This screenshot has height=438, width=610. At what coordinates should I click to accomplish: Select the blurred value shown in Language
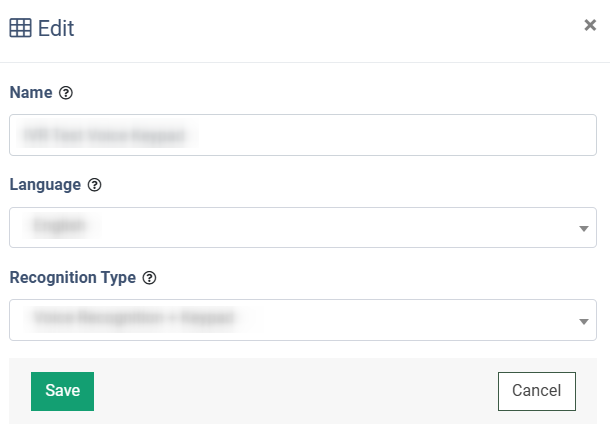[62, 227]
